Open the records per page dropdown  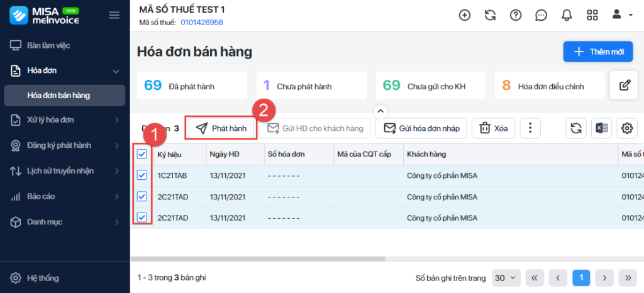(507, 277)
